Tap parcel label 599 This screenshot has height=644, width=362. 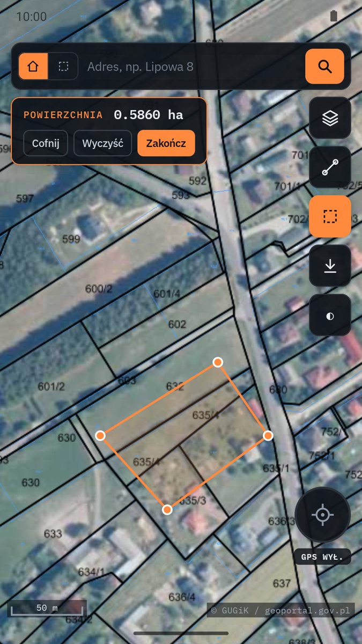pyautogui.click(x=71, y=239)
